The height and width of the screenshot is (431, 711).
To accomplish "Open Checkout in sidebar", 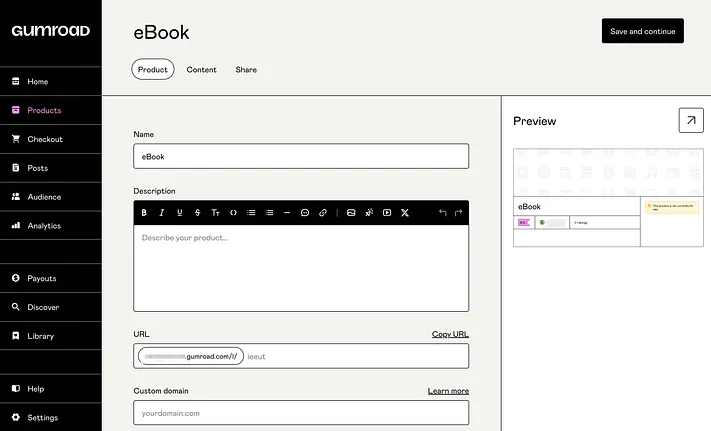I will tap(51, 139).
